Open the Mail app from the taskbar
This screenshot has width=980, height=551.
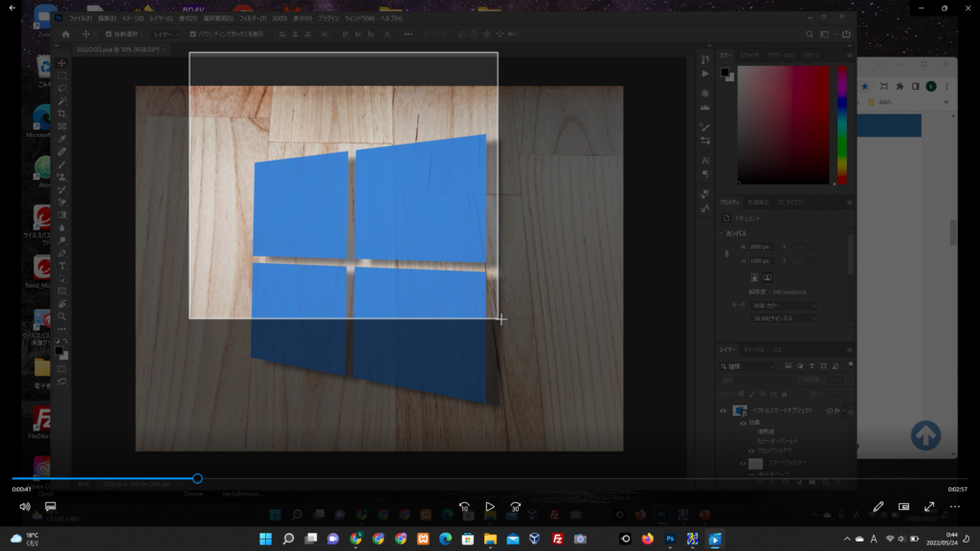[x=513, y=539]
